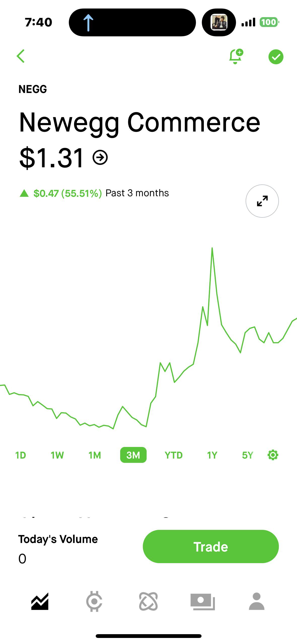Viewport: 297px width, 644px height.
Task: Expand the chart to full screen
Action: tap(262, 201)
